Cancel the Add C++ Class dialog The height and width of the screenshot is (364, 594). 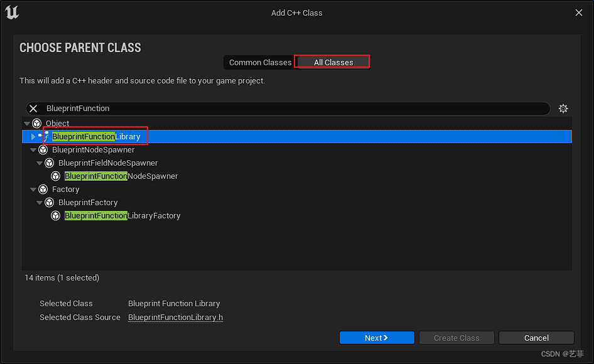click(x=536, y=338)
